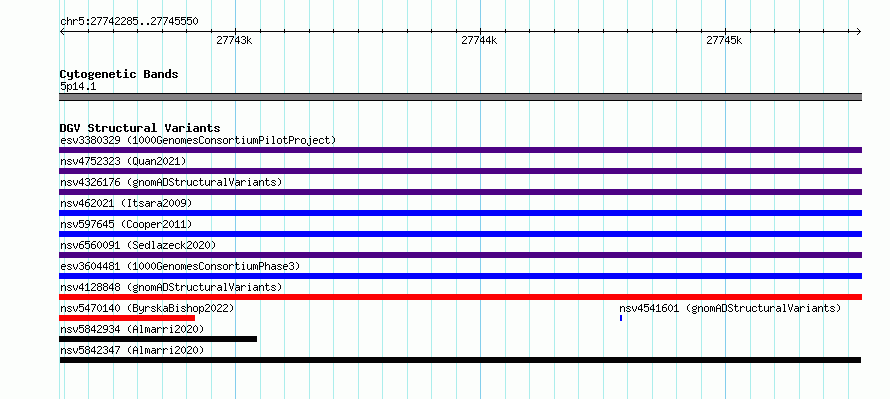Click the purple bar under nsv4752323
Viewport: 890px width, 399px height.
click(x=460, y=171)
